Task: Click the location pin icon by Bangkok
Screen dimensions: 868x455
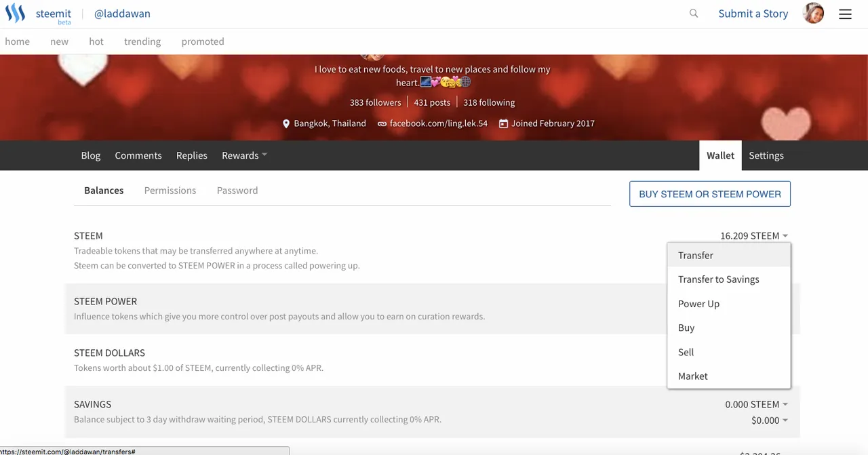Action: (286, 123)
